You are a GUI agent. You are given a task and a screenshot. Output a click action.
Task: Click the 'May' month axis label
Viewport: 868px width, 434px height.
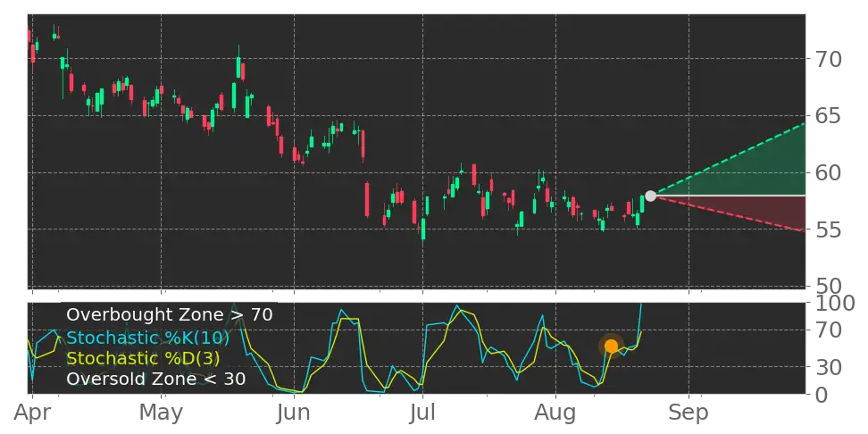pos(161,413)
